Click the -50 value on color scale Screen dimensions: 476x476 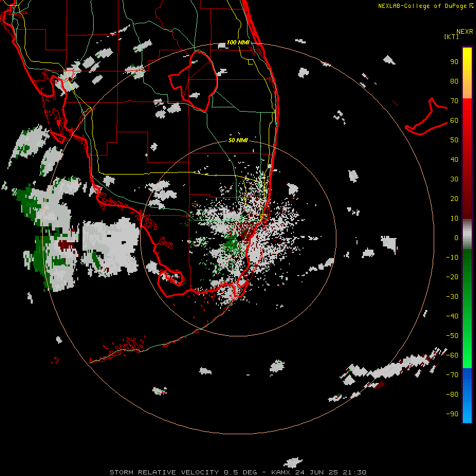[452, 336]
